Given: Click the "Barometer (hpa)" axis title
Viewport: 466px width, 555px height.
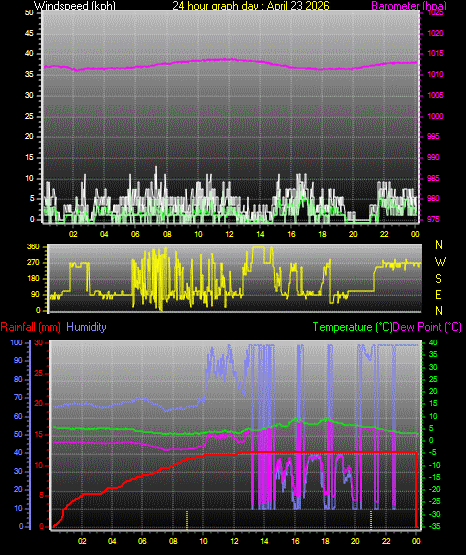Looking at the screenshot, I should click(x=409, y=6).
